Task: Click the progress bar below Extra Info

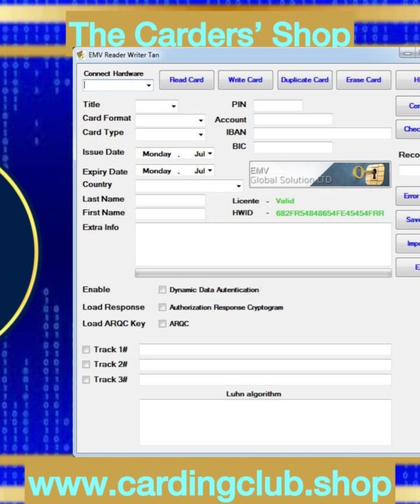Action: coord(263,273)
